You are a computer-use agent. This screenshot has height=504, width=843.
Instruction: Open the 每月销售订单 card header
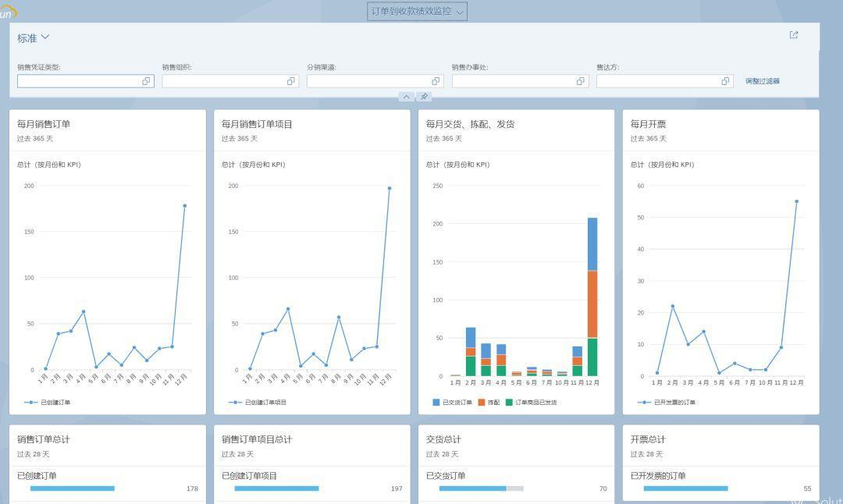(x=108, y=130)
